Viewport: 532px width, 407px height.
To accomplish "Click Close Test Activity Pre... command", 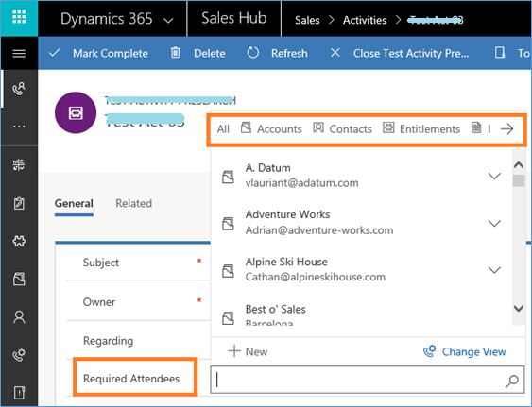I will click(411, 53).
